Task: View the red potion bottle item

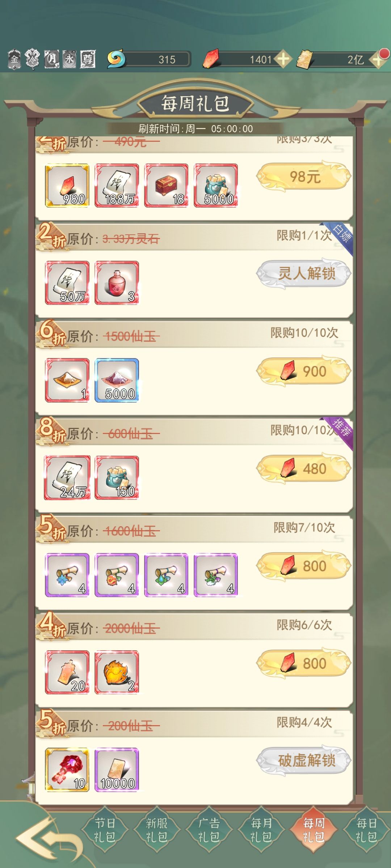Action: pyautogui.click(x=117, y=282)
